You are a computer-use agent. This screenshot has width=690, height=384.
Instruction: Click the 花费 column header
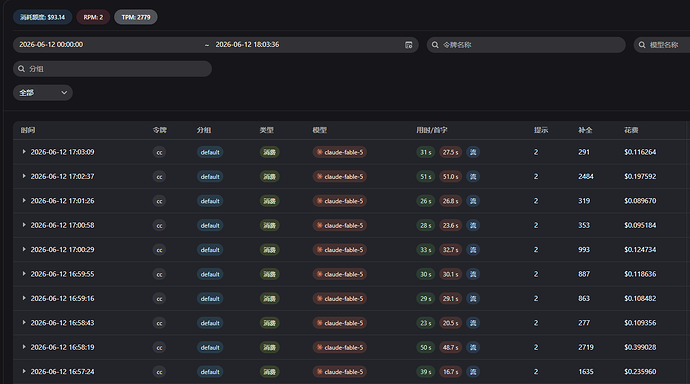tap(631, 130)
